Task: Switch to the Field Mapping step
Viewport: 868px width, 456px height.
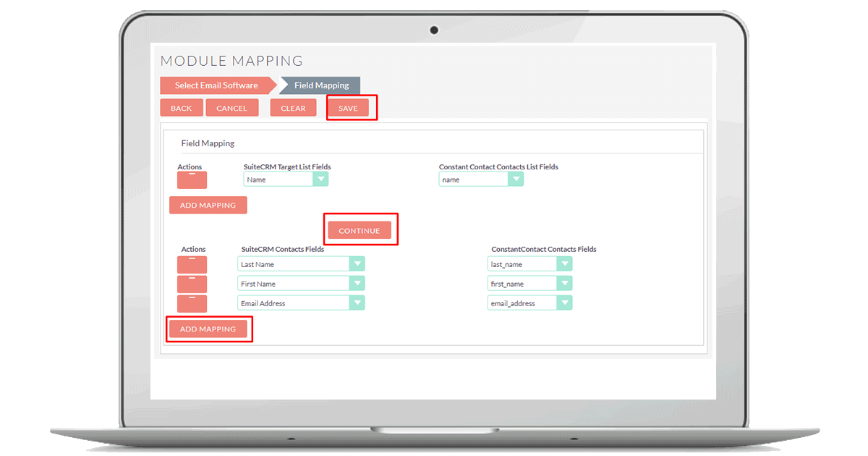Action: (x=321, y=85)
